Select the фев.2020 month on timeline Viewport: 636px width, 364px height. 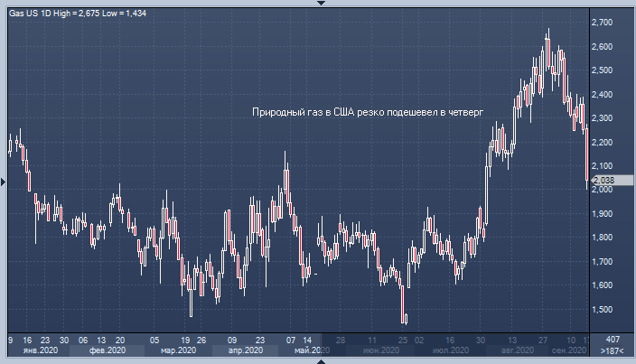click(x=109, y=350)
